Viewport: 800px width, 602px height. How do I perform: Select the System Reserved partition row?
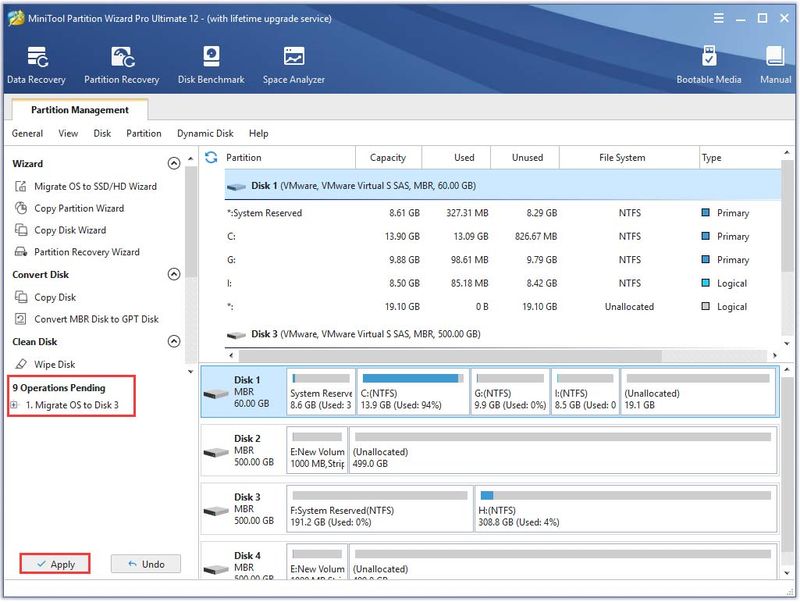[503, 213]
